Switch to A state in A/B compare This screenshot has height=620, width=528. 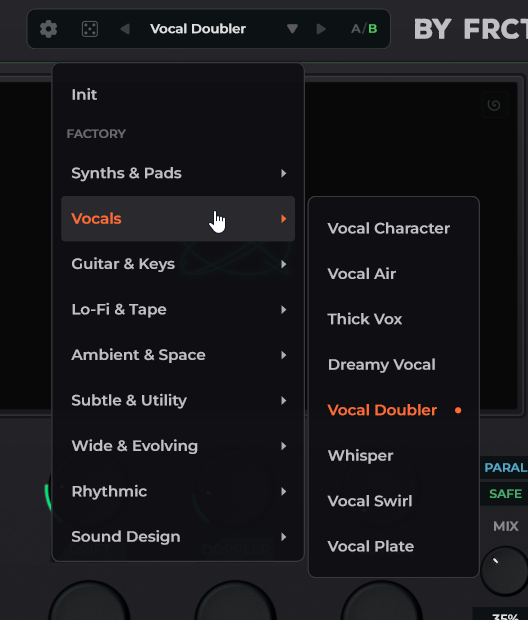click(355, 29)
